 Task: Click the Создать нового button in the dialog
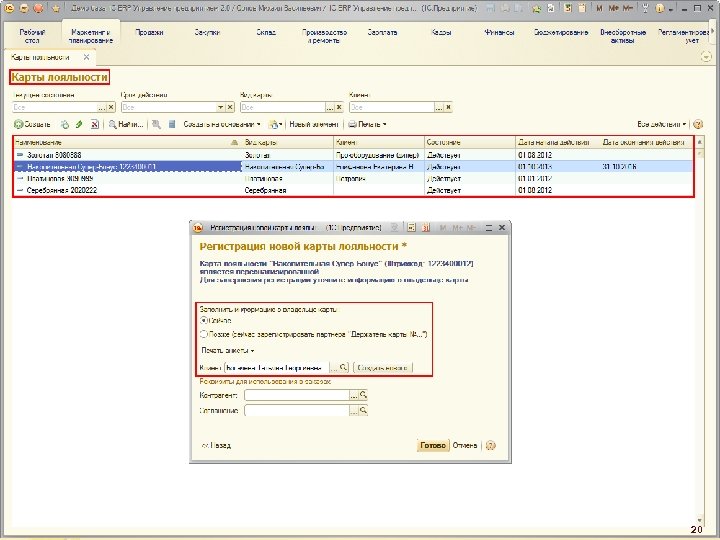pos(382,368)
